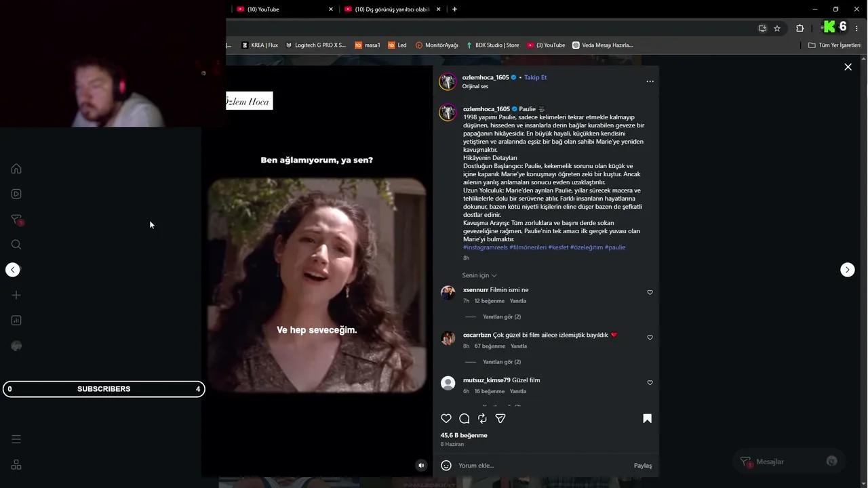This screenshot has width=868, height=488.
Task: Open oscarrbzn's profile from the comment
Action: pyautogui.click(x=477, y=335)
